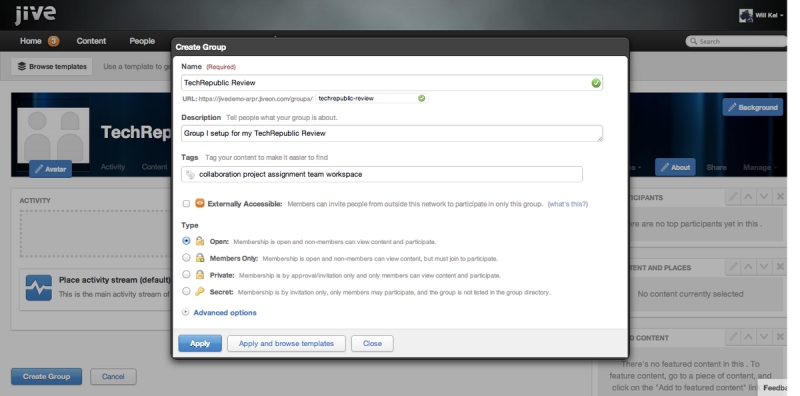800x396 pixels.
Task: Click the lock icon beside Members Only
Action: (200, 258)
